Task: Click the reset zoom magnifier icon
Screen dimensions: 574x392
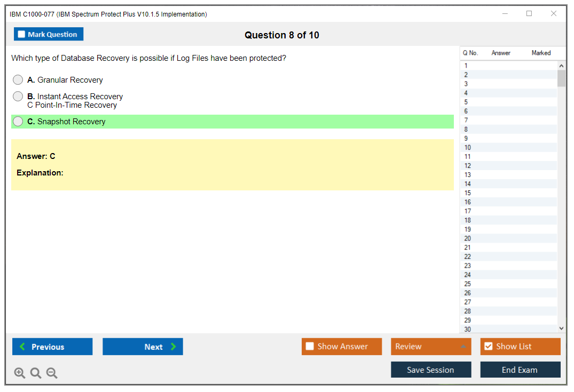Action: (x=36, y=373)
